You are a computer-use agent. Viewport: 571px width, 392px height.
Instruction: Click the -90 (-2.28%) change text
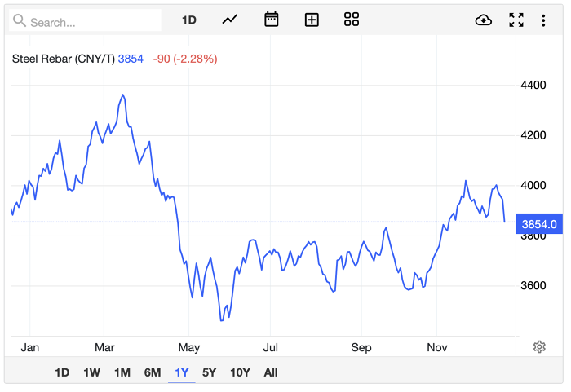pyautogui.click(x=185, y=59)
